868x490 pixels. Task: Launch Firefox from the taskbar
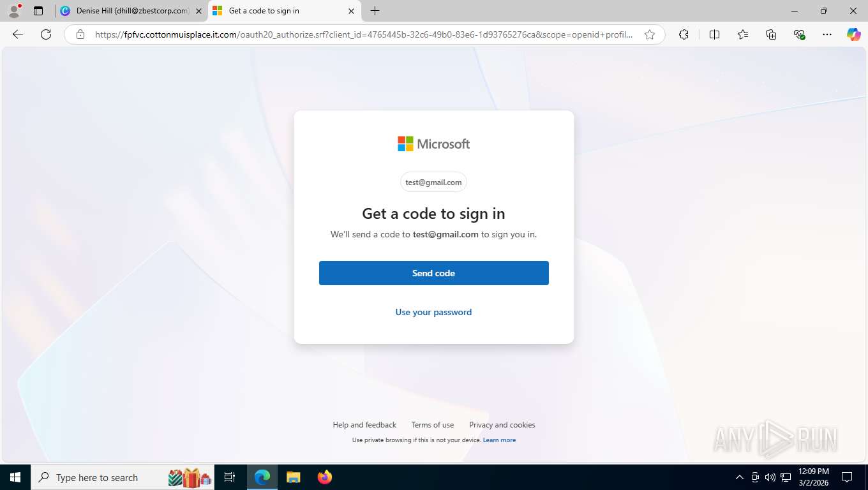(x=324, y=477)
